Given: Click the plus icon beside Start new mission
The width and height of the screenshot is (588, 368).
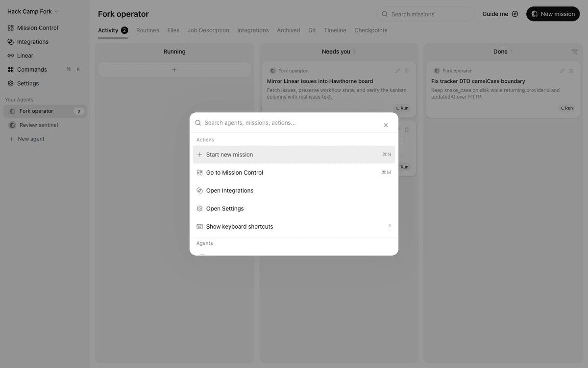Looking at the screenshot, I should point(199,155).
